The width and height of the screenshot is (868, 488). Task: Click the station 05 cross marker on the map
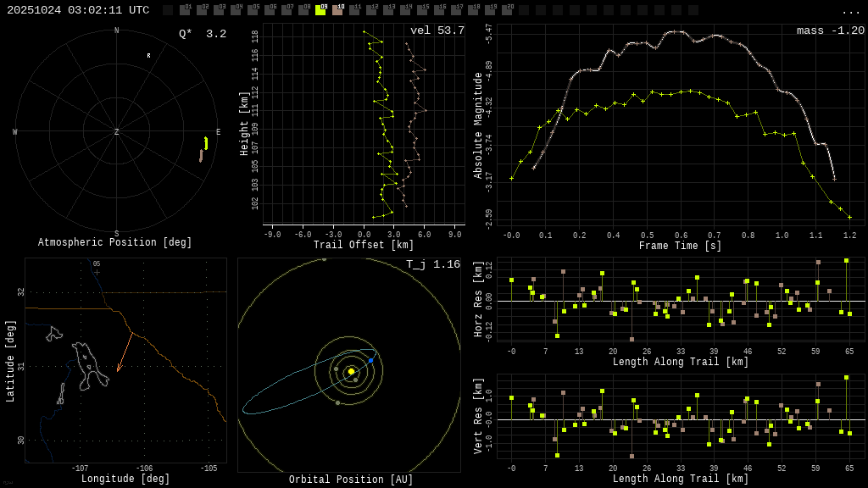(x=97, y=272)
